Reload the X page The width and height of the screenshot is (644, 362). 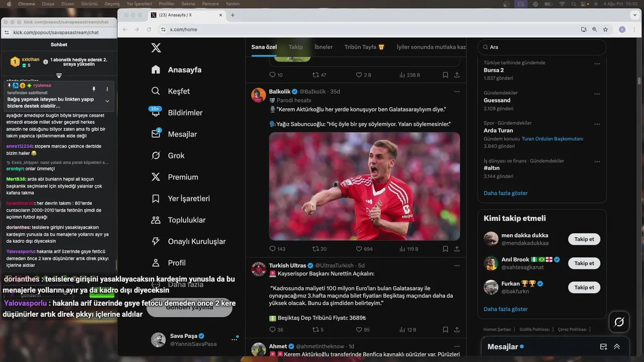[x=149, y=30]
